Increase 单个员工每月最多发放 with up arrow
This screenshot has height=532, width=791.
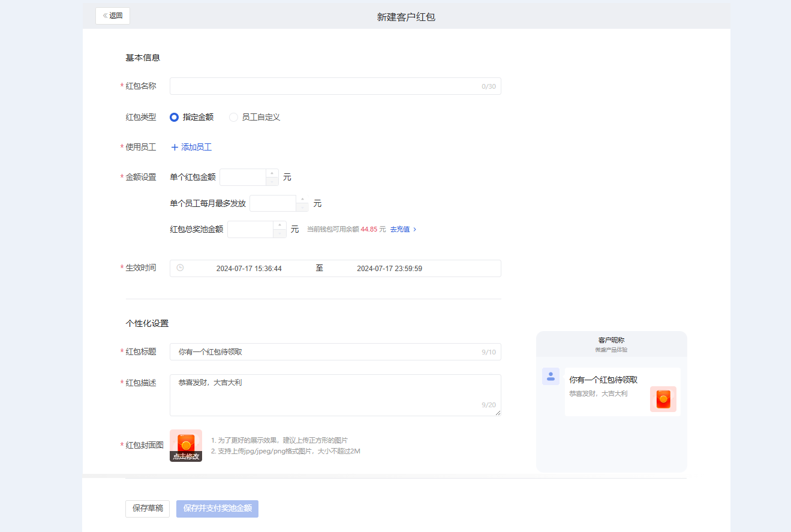[x=302, y=199]
